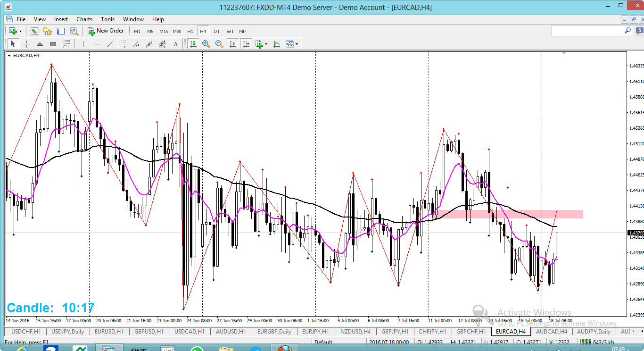Select the triangle shape drawing tool
The width and height of the screenshot is (644, 351).
(40, 44)
